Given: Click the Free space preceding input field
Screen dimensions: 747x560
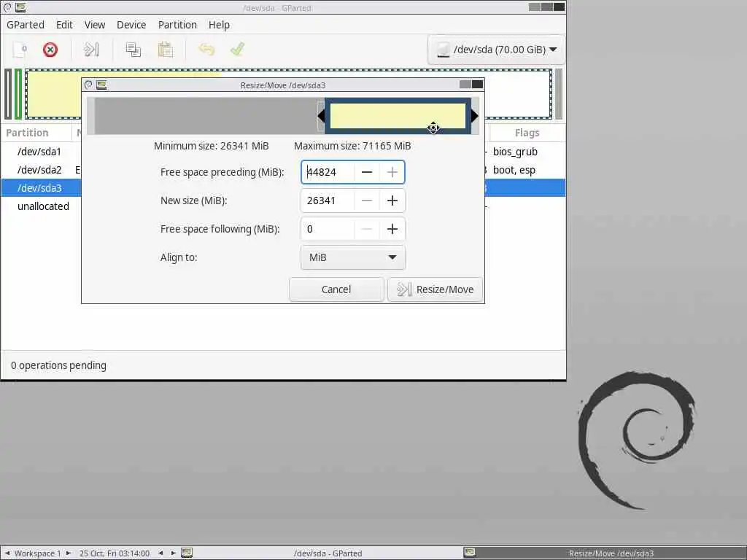Looking at the screenshot, I should [x=328, y=172].
